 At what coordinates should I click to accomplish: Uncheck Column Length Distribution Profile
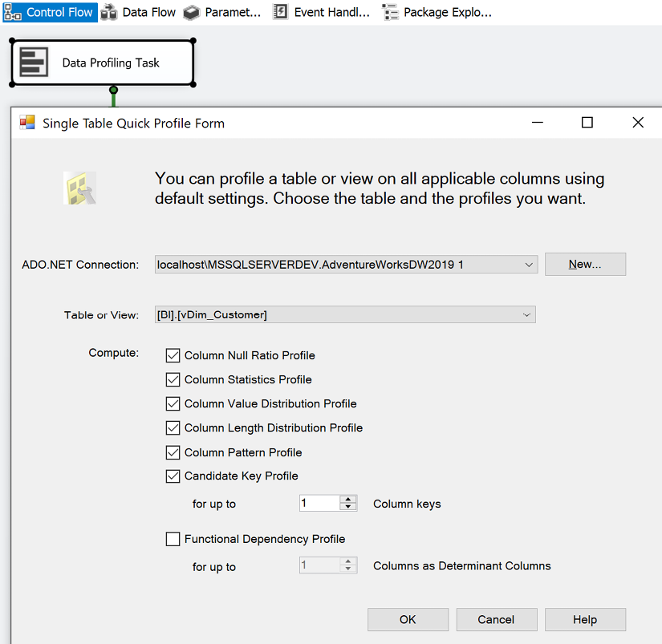(x=173, y=428)
